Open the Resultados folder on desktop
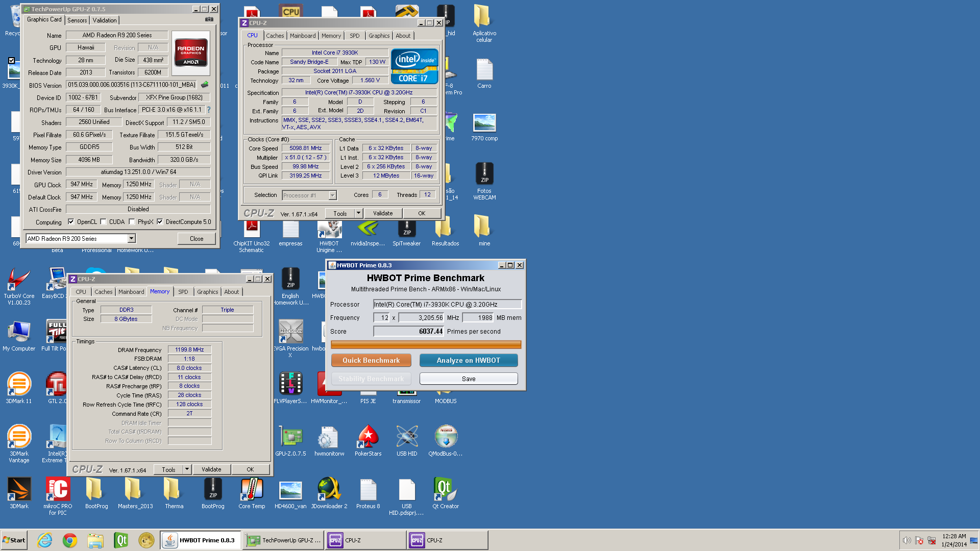This screenshot has width=980, height=551. [x=446, y=234]
